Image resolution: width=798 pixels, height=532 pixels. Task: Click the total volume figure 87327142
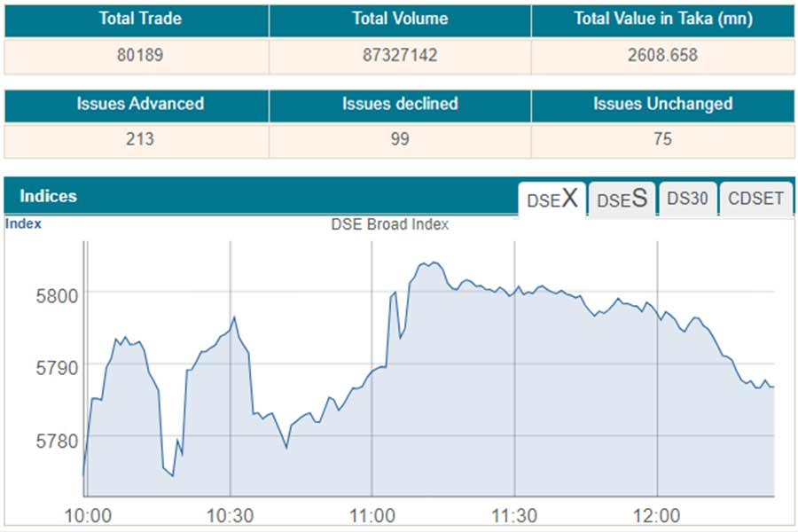pyautogui.click(x=400, y=55)
